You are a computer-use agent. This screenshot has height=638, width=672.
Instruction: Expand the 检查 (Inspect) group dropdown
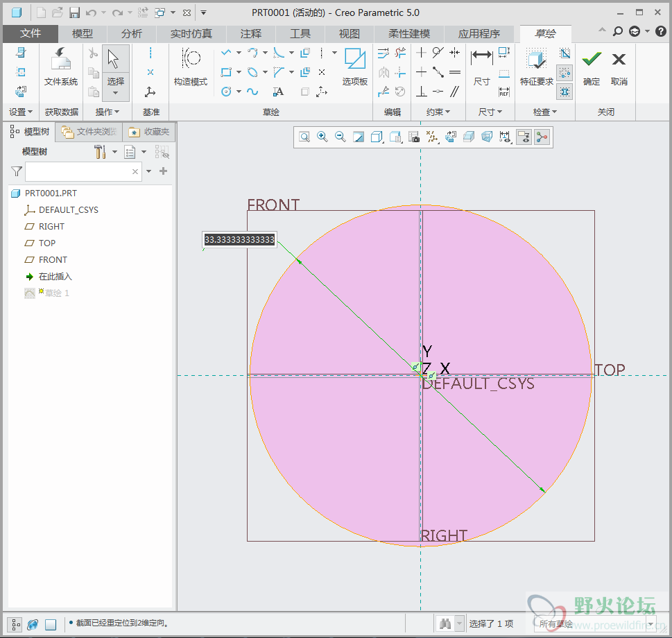point(544,112)
